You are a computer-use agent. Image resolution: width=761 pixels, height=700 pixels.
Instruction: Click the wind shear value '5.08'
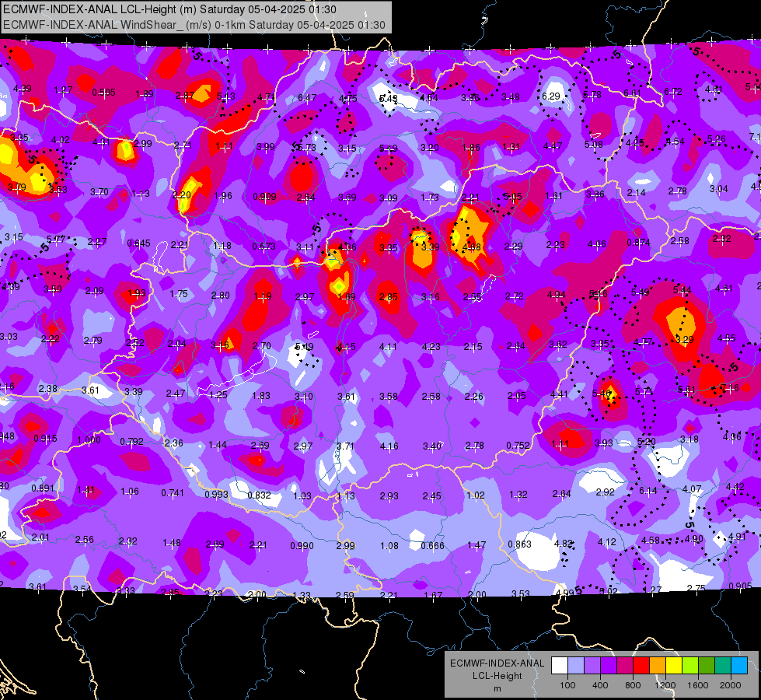[x=594, y=144]
